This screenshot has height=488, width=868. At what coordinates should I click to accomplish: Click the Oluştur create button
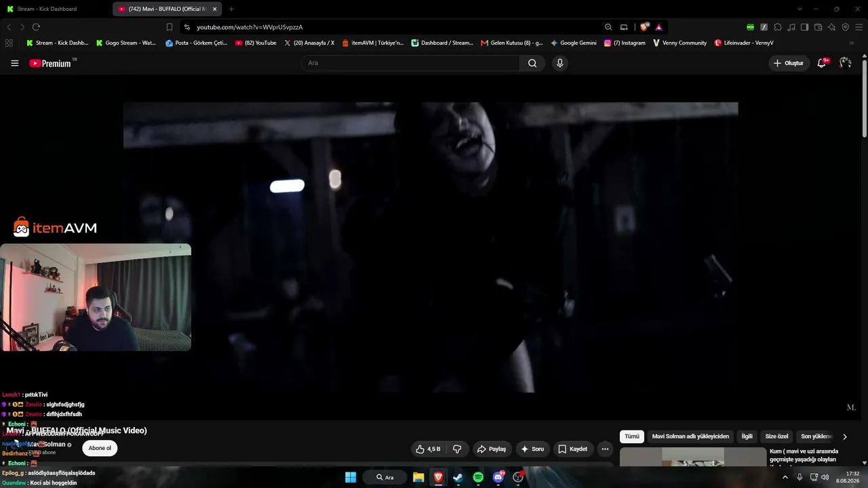pos(789,63)
